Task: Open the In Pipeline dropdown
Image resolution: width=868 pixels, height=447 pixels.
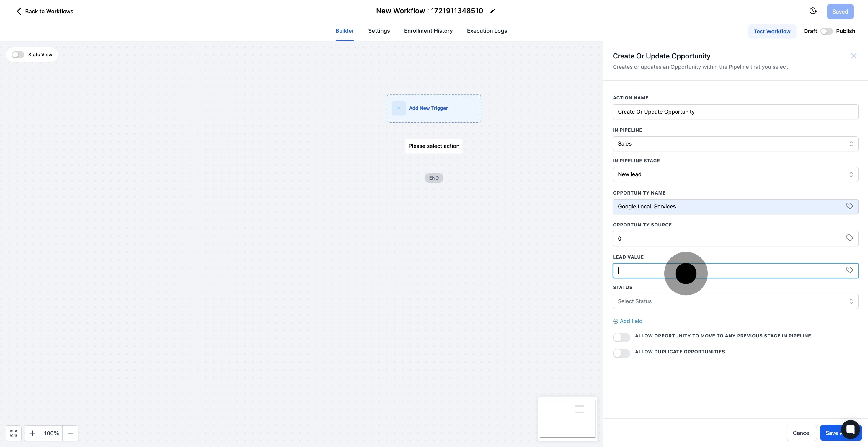Action: pos(735,144)
